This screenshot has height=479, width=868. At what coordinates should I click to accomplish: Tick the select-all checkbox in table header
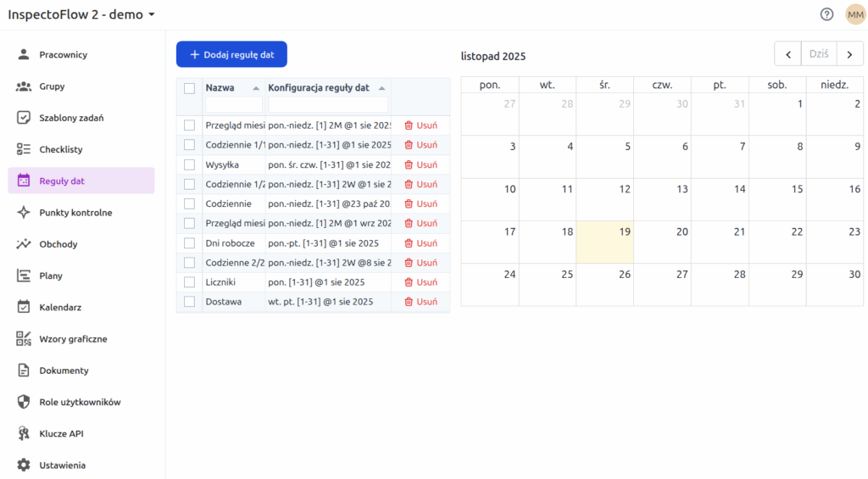(189, 88)
